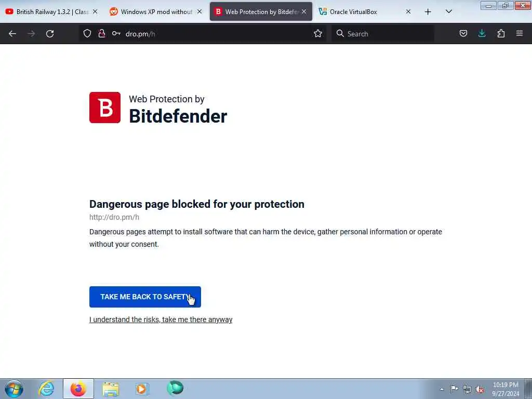Open a new tab with the plus button
This screenshot has height=399, width=532.
pos(428,12)
